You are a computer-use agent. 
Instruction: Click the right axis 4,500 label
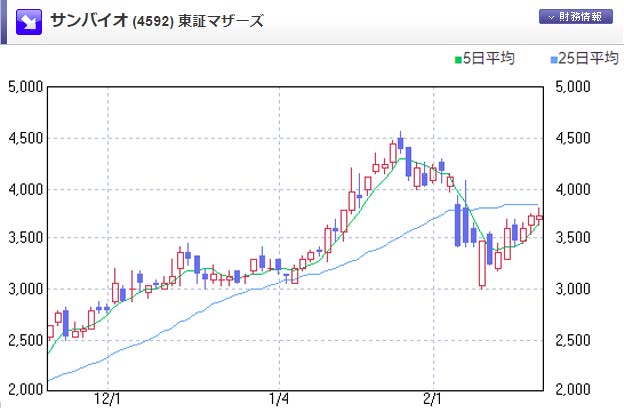573,139
